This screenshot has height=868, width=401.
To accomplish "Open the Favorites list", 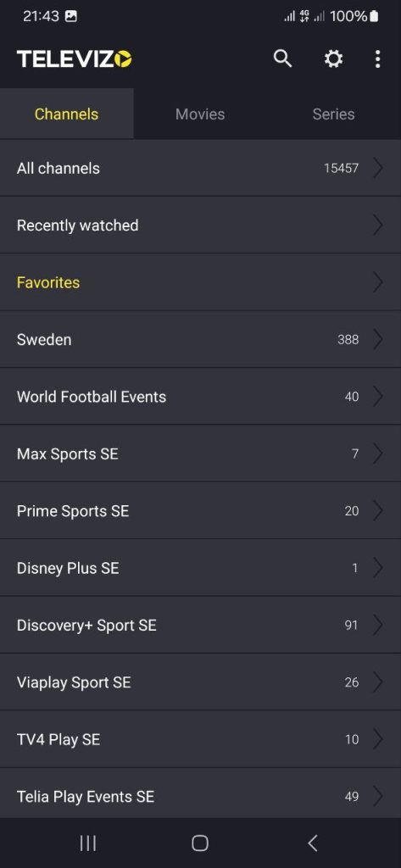I will (x=200, y=282).
